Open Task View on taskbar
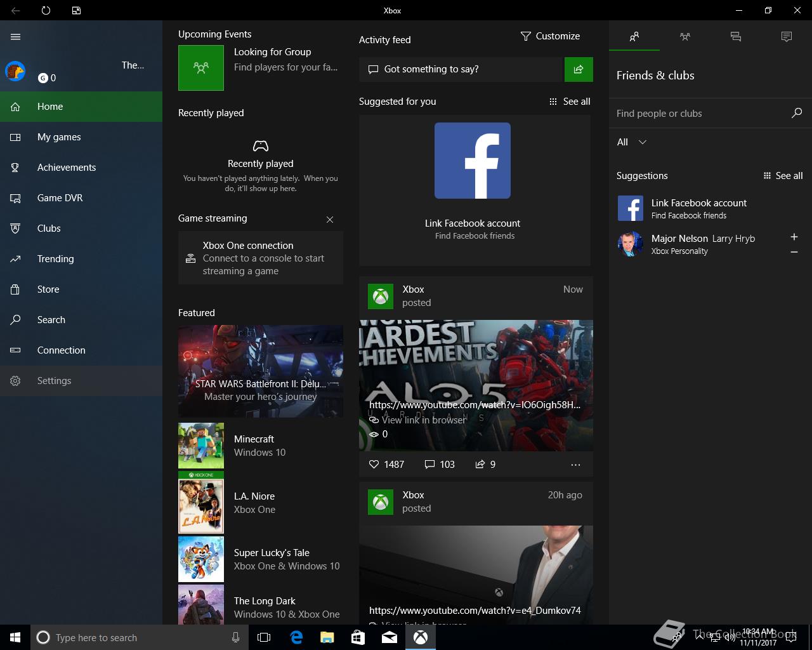This screenshot has width=812, height=650. pyautogui.click(x=264, y=637)
